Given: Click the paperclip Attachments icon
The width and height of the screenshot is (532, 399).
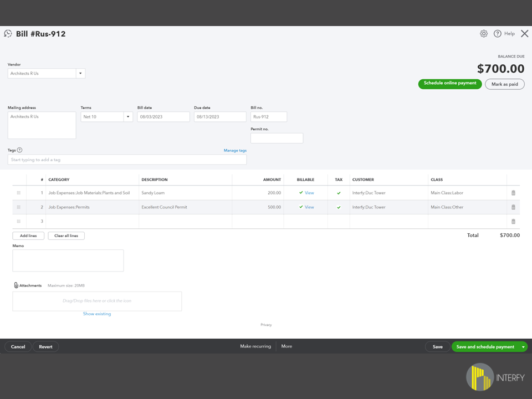Looking at the screenshot, I should (16, 285).
